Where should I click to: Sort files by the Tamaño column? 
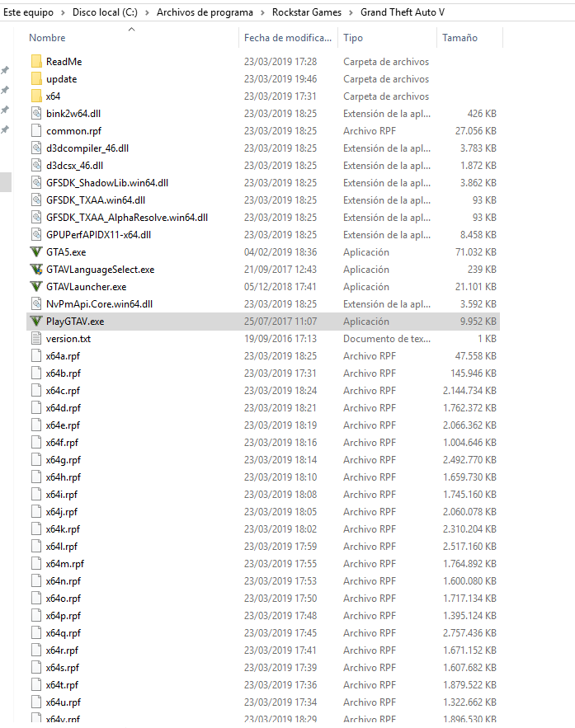tap(460, 38)
